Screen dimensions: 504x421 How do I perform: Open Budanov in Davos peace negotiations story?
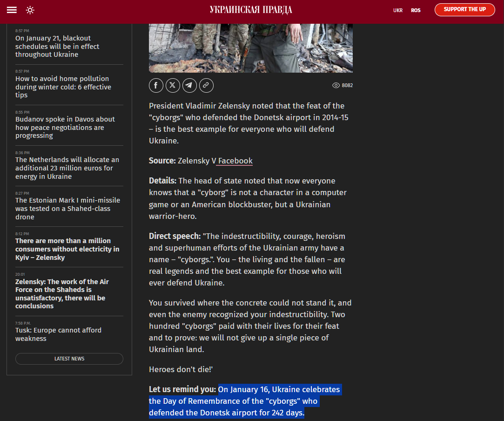pos(65,127)
